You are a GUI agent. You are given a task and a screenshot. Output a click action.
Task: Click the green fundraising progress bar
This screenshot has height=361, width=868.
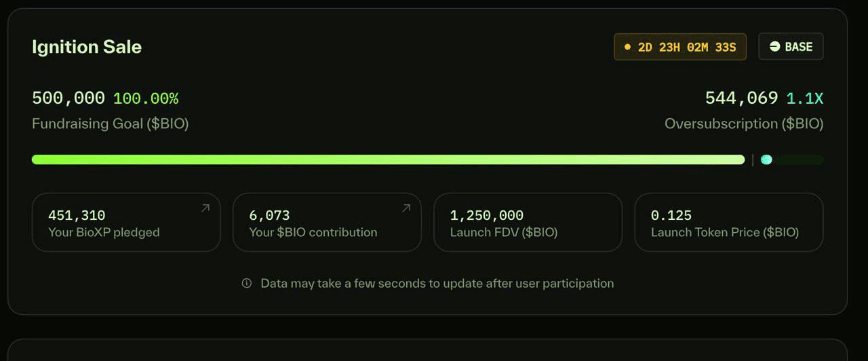tap(388, 159)
